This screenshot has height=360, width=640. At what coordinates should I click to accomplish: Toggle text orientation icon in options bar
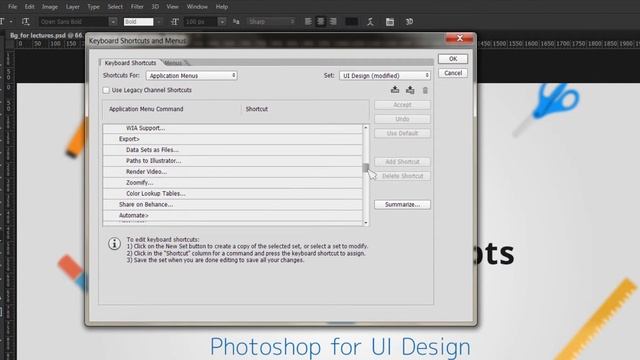coord(25,22)
